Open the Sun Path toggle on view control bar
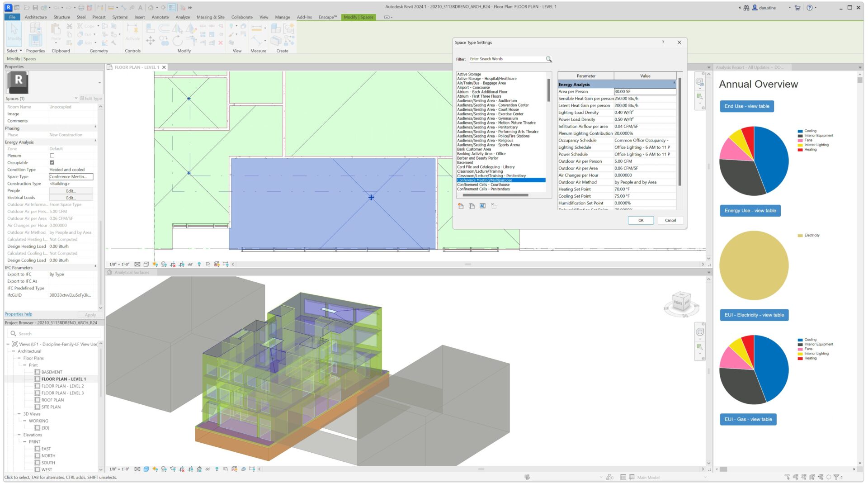The width and height of the screenshot is (868, 483). tap(155, 265)
